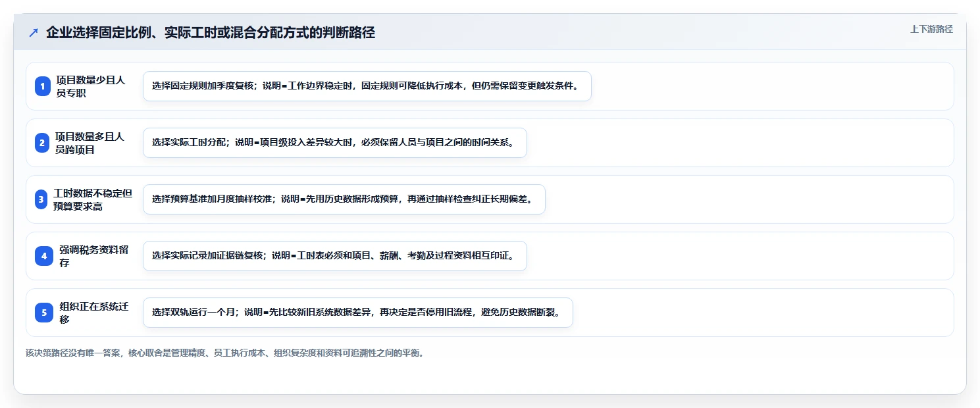Select step number badge 3
980x408 pixels.
click(x=41, y=199)
